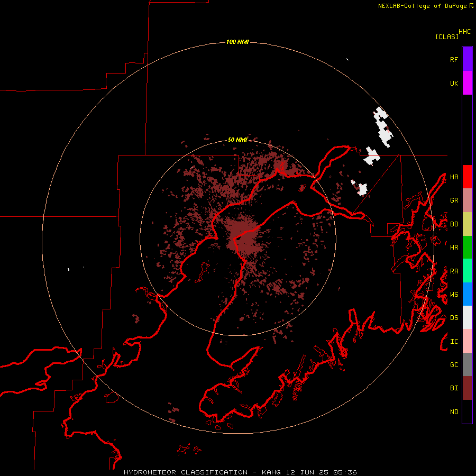Click the HR green legend swatch
The image size is (476, 476).
[467, 248]
